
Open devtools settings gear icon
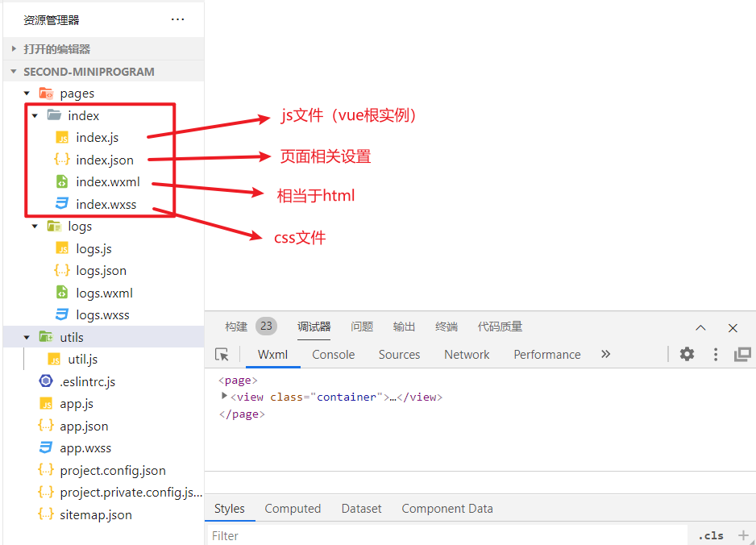click(x=687, y=354)
